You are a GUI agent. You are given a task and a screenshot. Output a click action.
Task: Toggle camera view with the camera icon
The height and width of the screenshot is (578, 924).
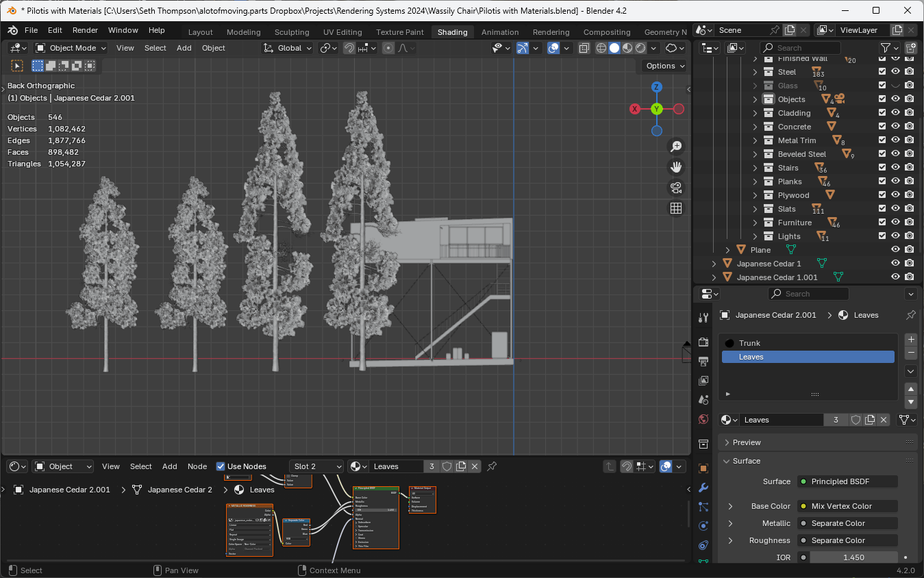pyautogui.click(x=676, y=188)
